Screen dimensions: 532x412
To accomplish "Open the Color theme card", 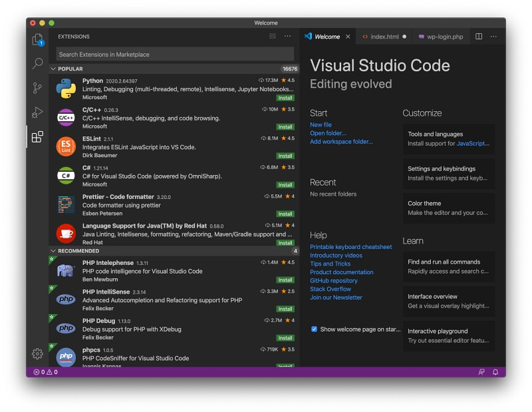I will tap(448, 208).
